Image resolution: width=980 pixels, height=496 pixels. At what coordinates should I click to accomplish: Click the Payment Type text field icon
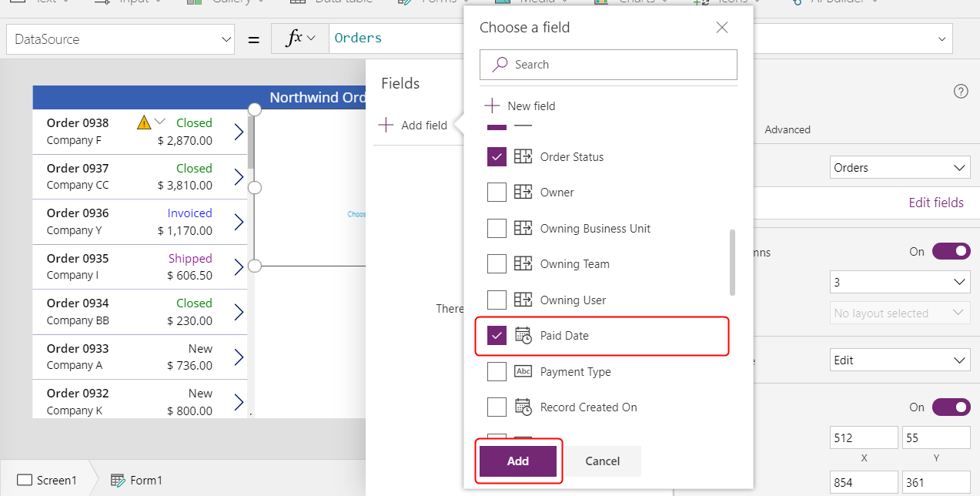(x=523, y=371)
